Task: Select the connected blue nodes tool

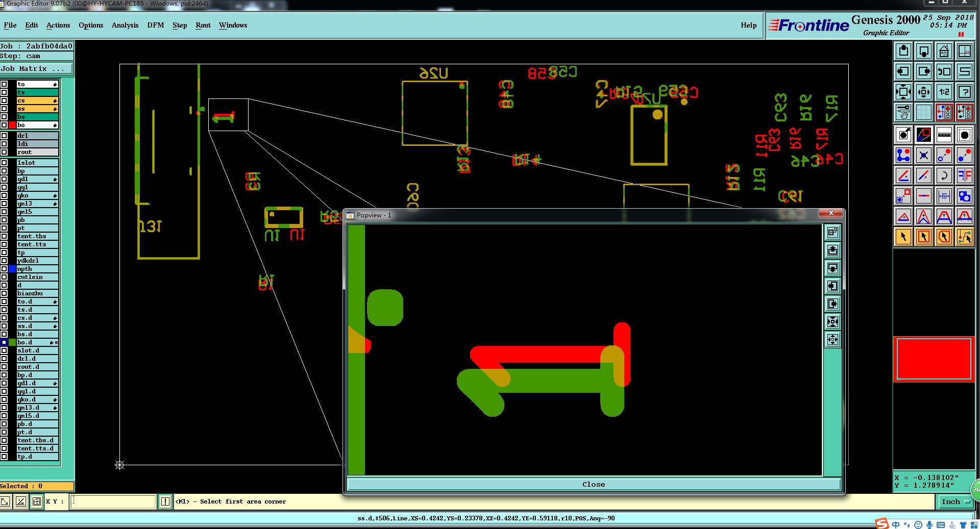Action: pyautogui.click(x=903, y=155)
